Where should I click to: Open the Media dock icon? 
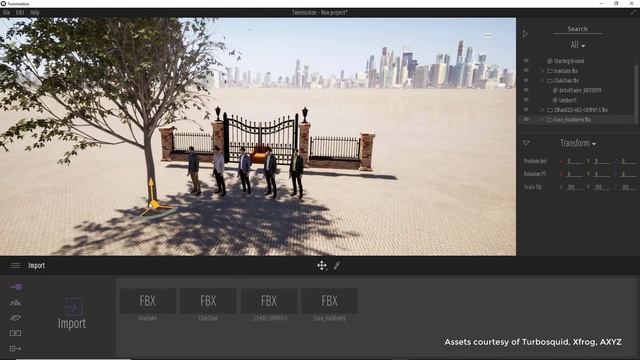[x=16, y=333]
